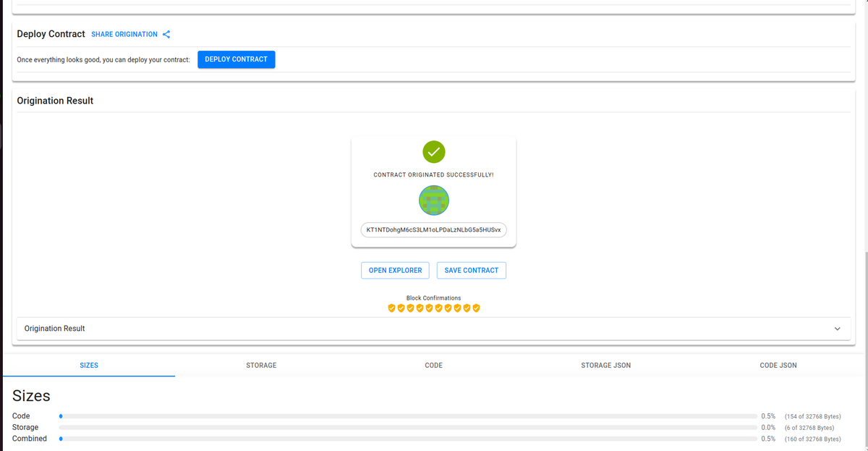Switch to the SIZES tab

click(89, 366)
